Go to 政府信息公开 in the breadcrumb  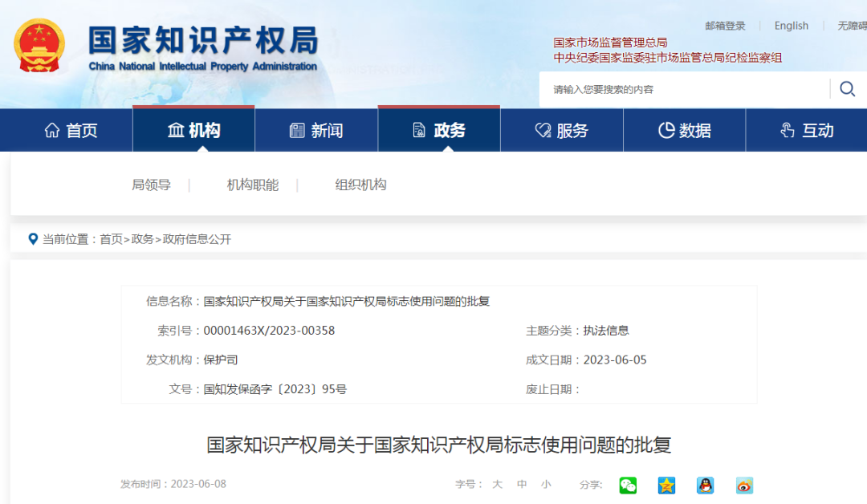pyautogui.click(x=197, y=239)
